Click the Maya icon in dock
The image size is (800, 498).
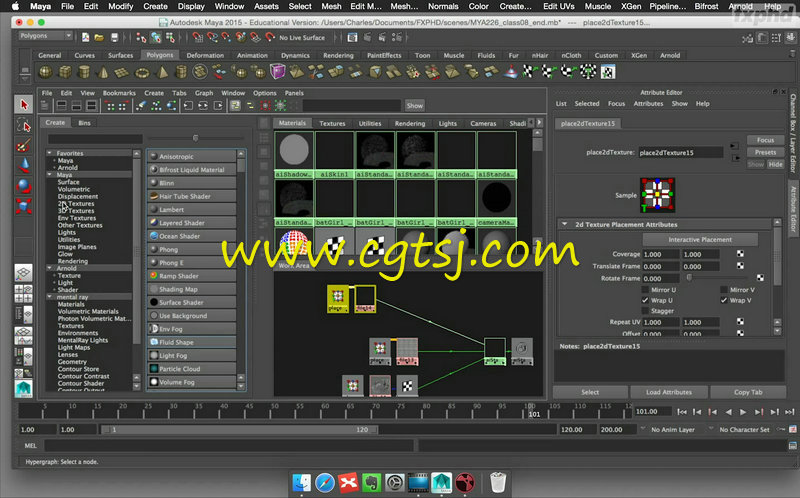click(441, 482)
